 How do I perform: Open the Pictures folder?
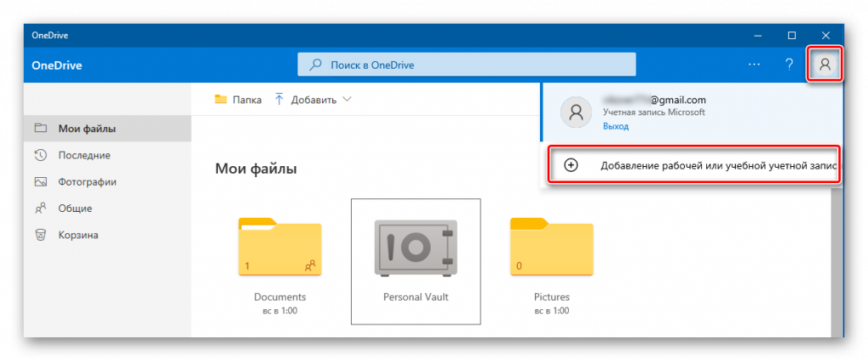click(x=551, y=250)
